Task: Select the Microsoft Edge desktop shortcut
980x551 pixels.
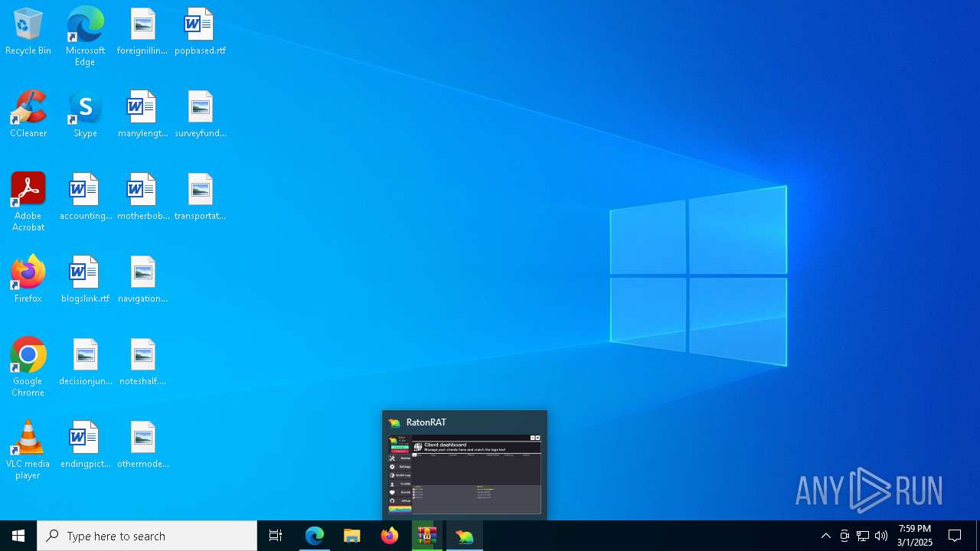Action: point(85,37)
